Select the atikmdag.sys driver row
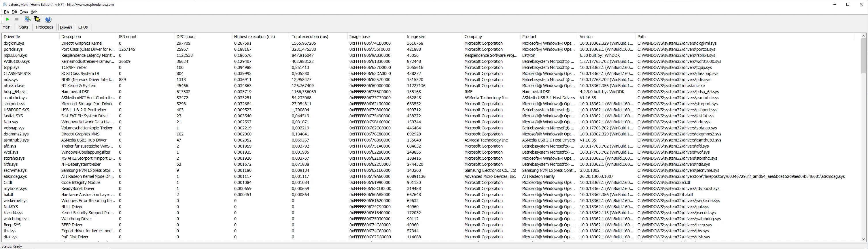 coord(428,176)
